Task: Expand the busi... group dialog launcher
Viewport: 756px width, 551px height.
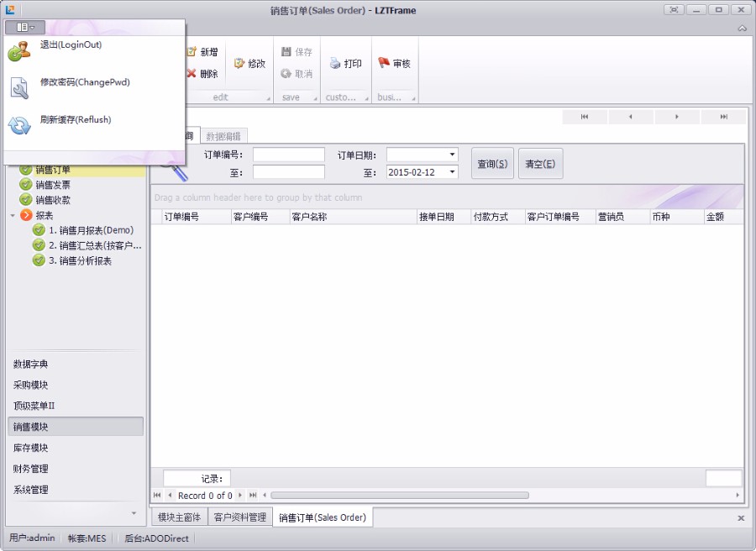Action: click(413, 99)
